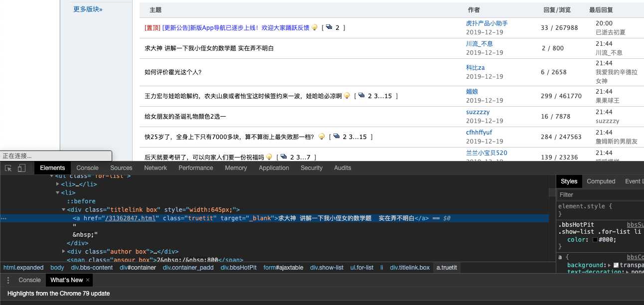Close the What's New drawer tab
Image resolution: width=644 pixels, height=305 pixels.
coord(88,280)
